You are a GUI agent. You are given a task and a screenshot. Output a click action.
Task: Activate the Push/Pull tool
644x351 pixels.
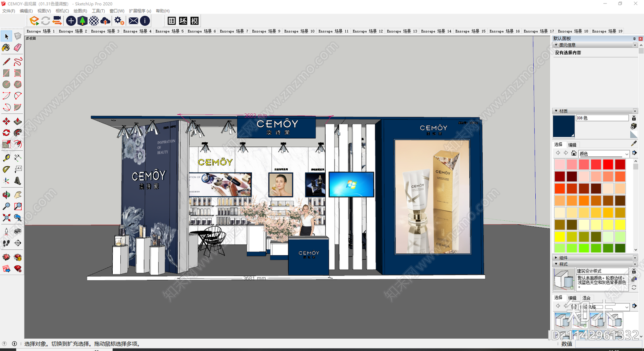[x=18, y=121]
